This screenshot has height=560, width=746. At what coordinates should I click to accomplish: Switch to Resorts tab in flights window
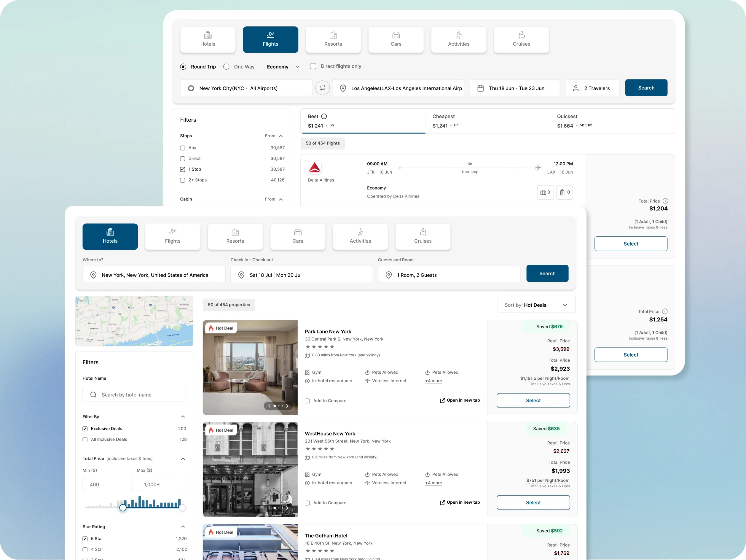click(333, 40)
